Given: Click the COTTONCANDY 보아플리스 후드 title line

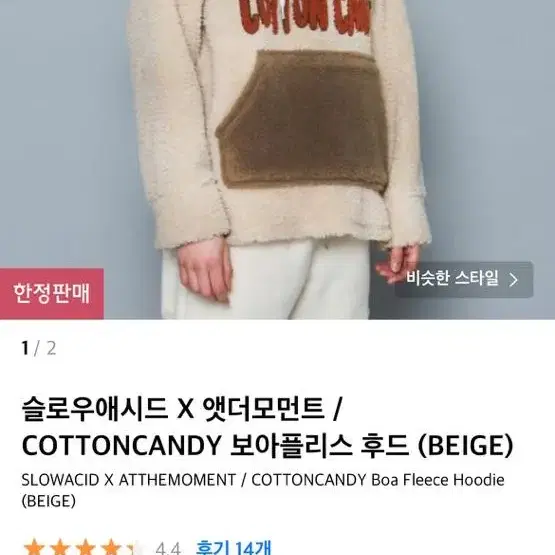Looking at the screenshot, I should pyautogui.click(x=268, y=445).
